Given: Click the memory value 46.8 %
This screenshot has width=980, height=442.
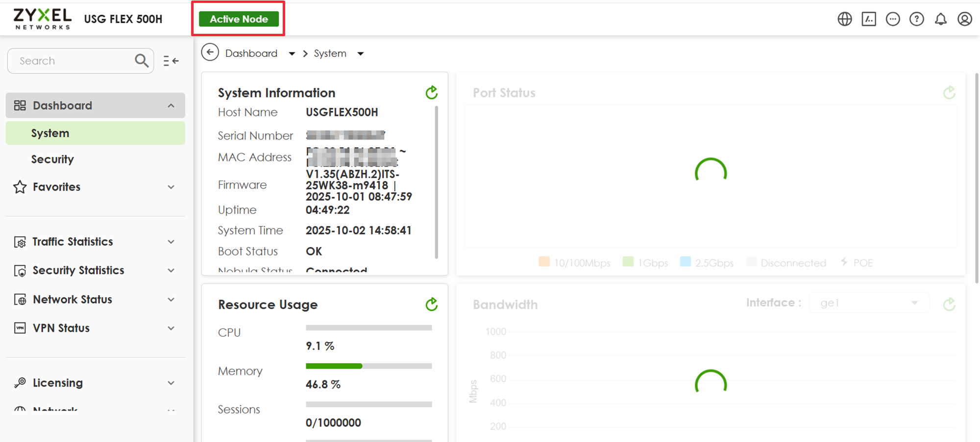Looking at the screenshot, I should pos(323,384).
